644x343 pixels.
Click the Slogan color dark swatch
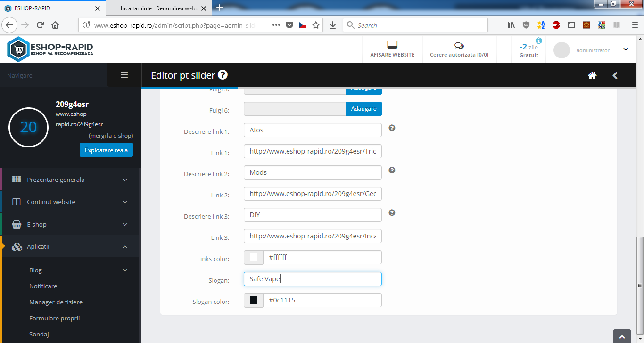click(254, 300)
